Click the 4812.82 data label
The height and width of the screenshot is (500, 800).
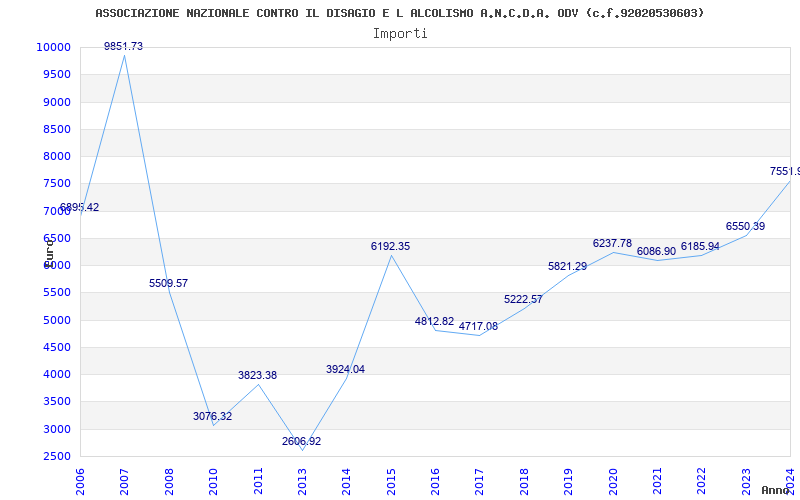tap(434, 322)
